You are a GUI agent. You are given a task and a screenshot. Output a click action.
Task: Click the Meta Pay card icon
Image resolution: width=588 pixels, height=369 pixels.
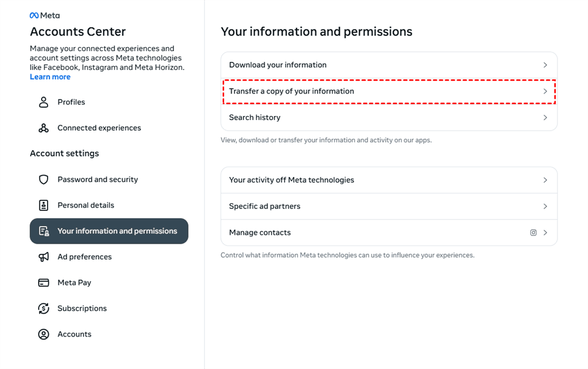[x=44, y=283]
